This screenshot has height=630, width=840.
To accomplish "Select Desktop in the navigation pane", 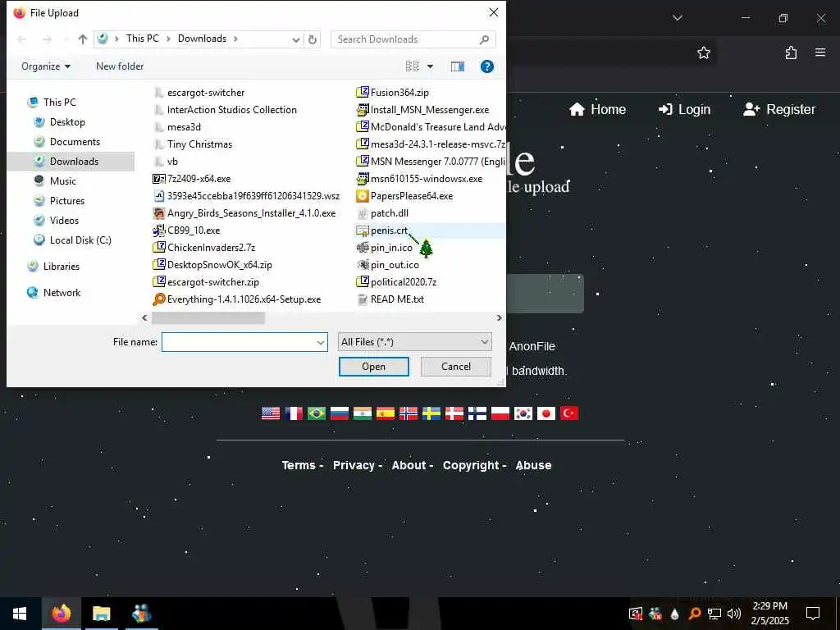I will coord(67,122).
